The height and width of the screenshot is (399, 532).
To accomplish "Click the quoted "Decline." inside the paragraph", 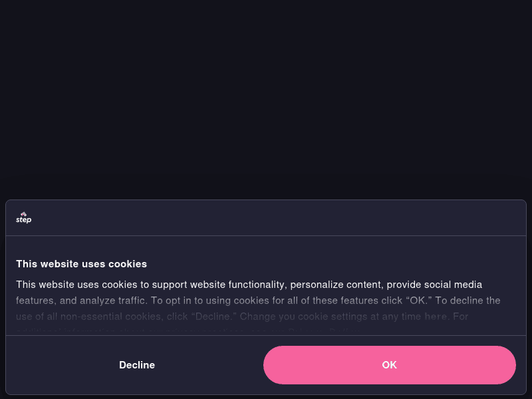I will coord(213,317).
